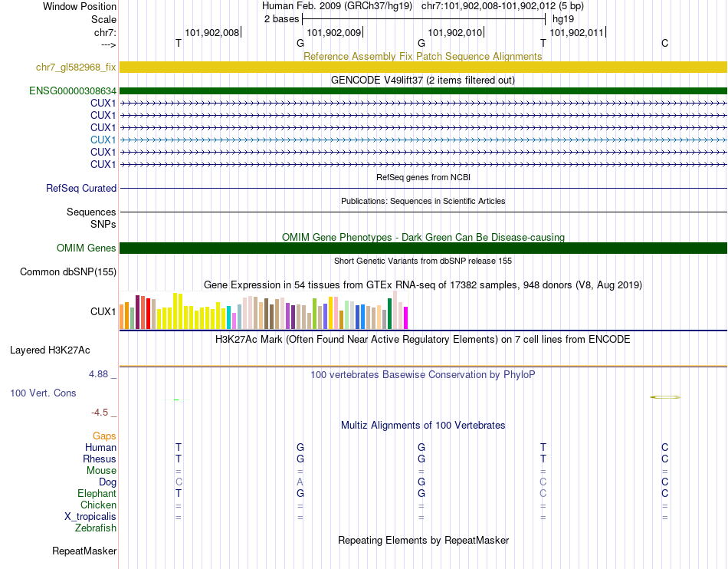Select ENSG00000308634 label
Viewport: 728px width, 569px height.
point(73,90)
